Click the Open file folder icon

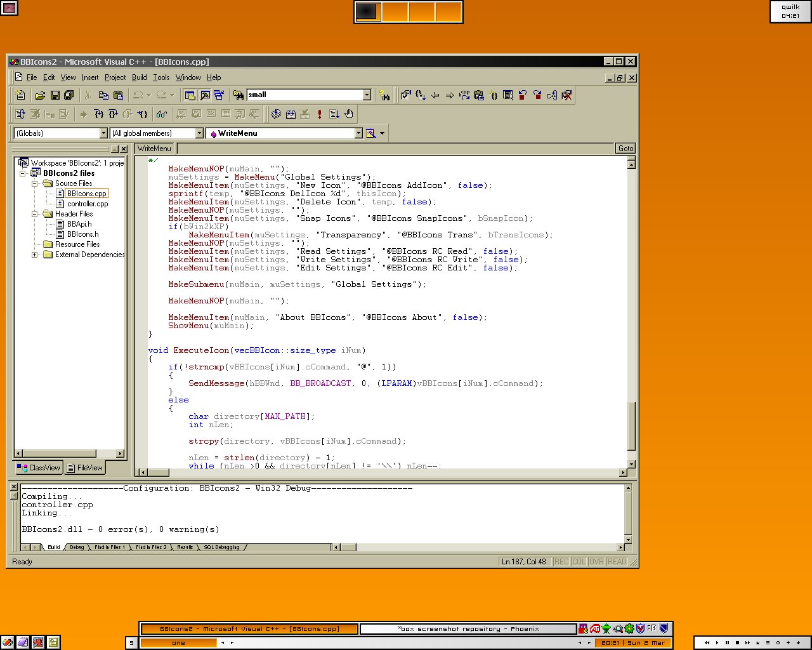tap(40, 95)
